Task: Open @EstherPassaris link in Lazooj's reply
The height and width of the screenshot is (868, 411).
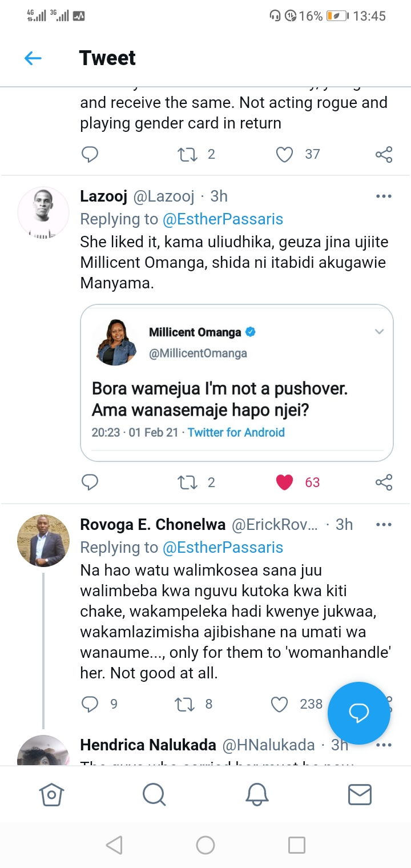Action: coord(223,219)
